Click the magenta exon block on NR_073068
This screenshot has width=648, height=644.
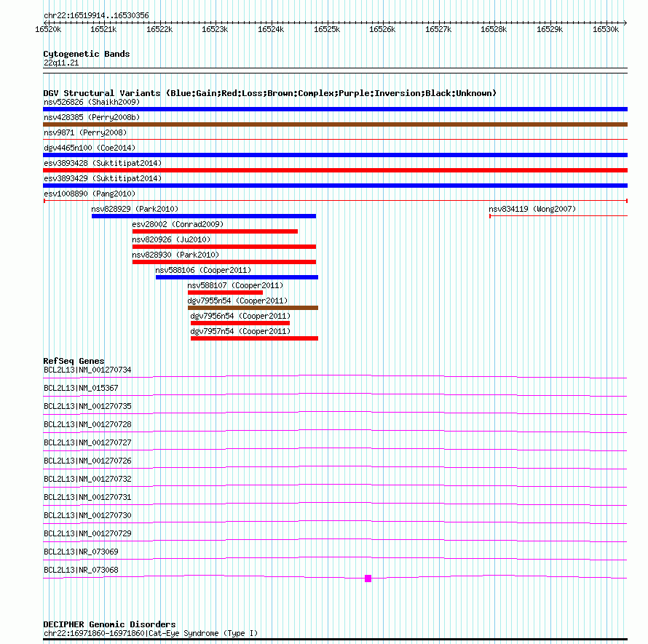368,579
